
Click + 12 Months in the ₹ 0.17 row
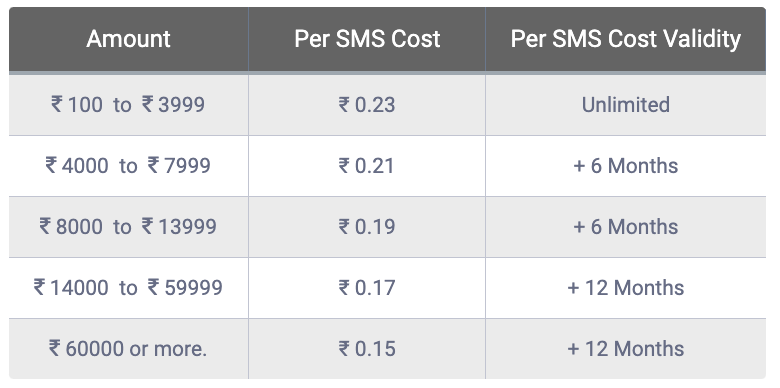coord(626,288)
